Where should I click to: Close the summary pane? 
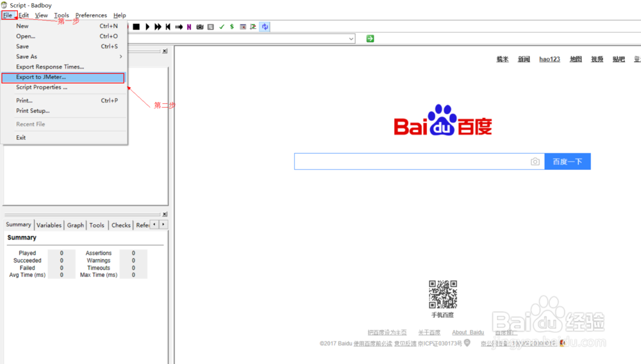pyautogui.click(x=165, y=214)
